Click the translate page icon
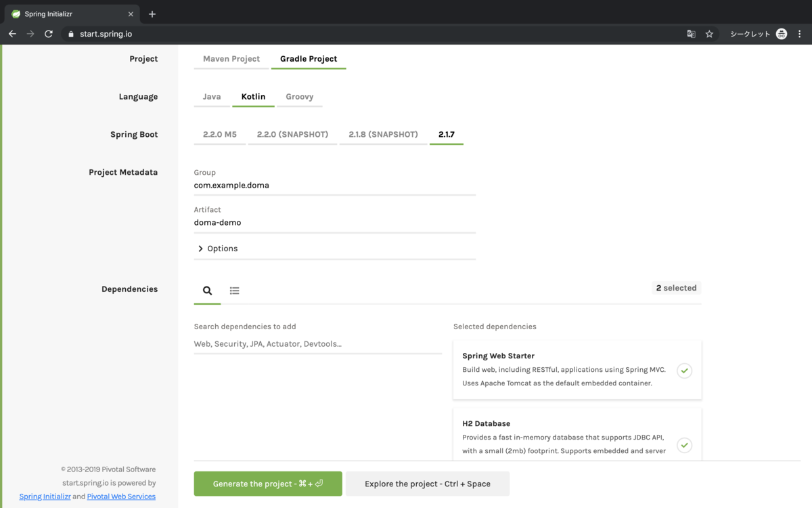The height and width of the screenshot is (508, 812). [691, 34]
